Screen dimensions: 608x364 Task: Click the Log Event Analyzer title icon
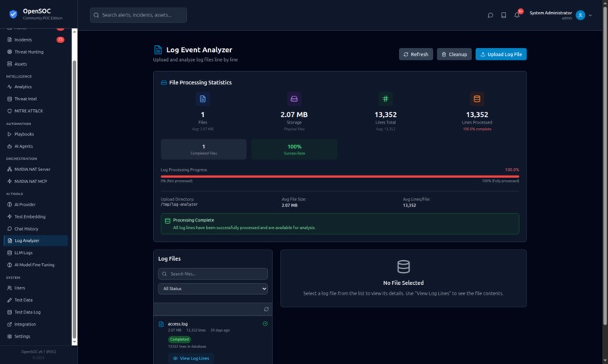click(158, 50)
